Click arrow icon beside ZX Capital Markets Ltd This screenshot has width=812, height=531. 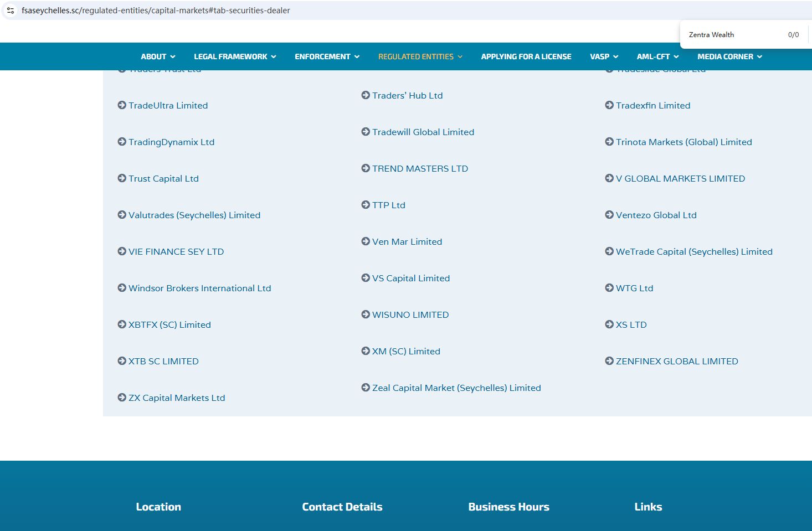[122, 398]
